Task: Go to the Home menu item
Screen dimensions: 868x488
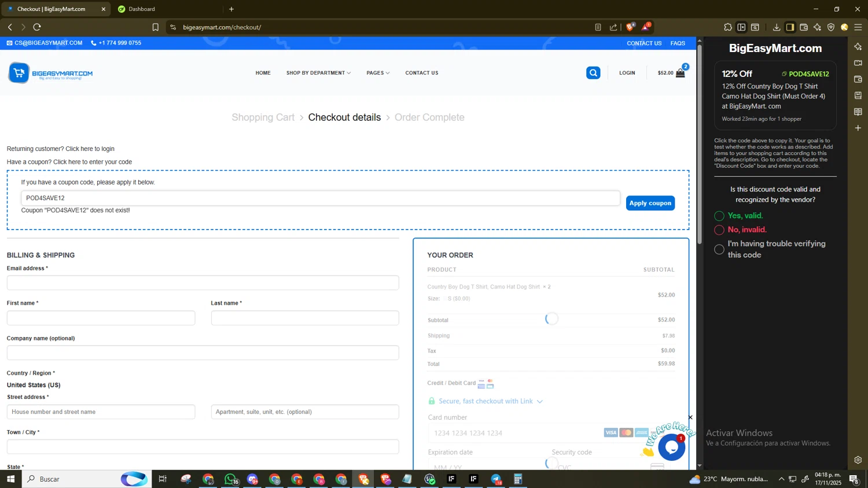Action: (x=263, y=73)
